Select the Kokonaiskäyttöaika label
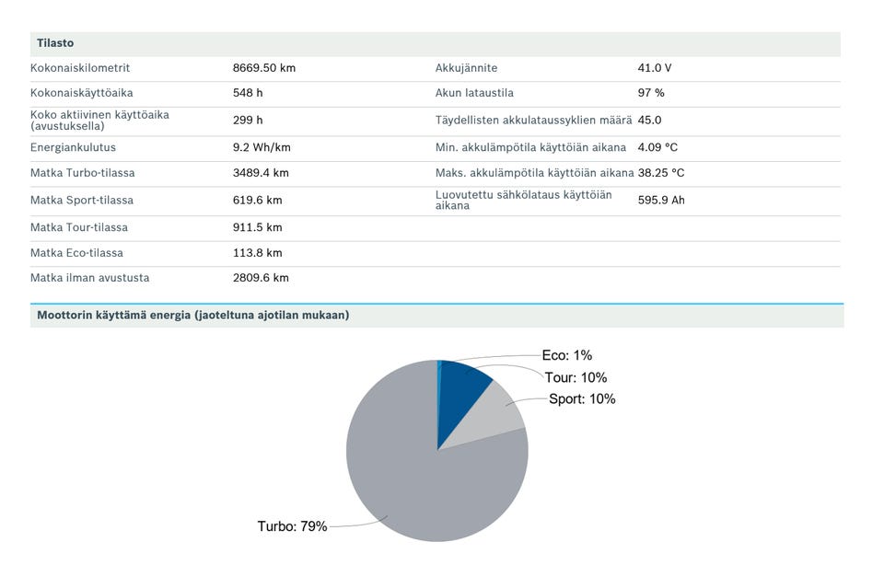 point(82,93)
